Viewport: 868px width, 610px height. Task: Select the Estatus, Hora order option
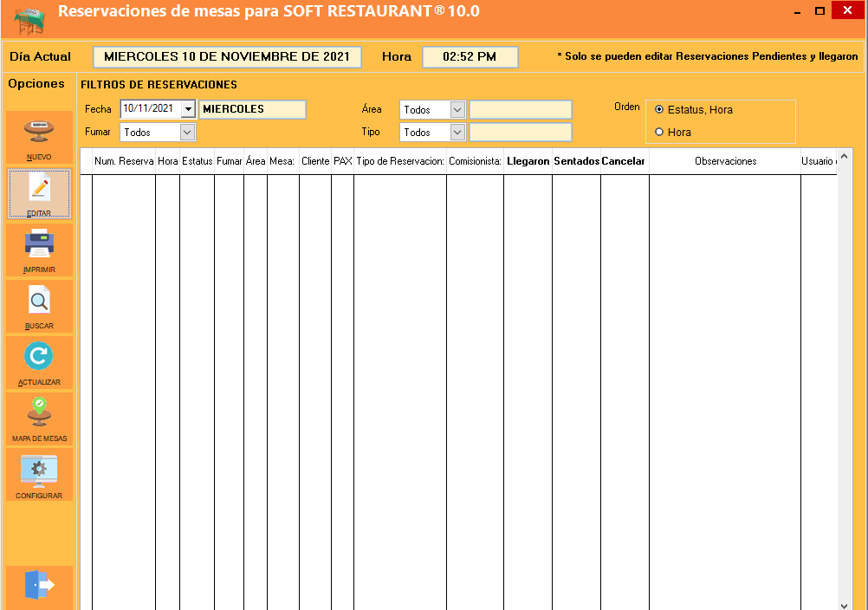tap(694, 109)
